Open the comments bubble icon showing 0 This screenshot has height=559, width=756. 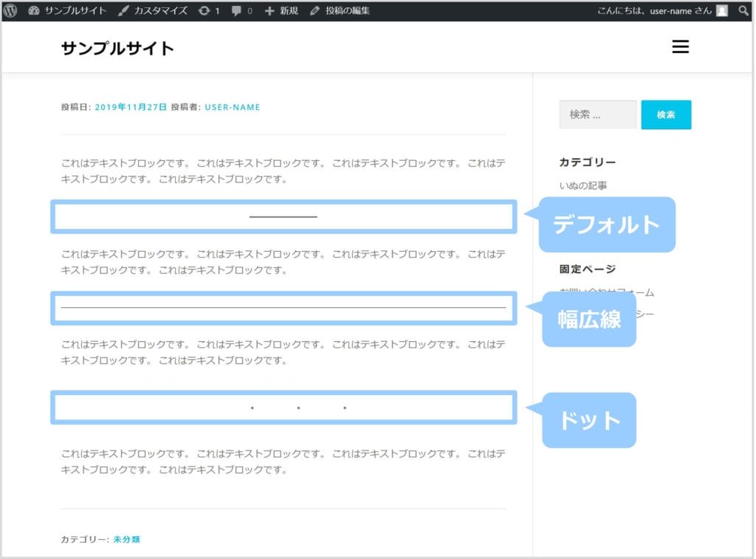tap(236, 11)
